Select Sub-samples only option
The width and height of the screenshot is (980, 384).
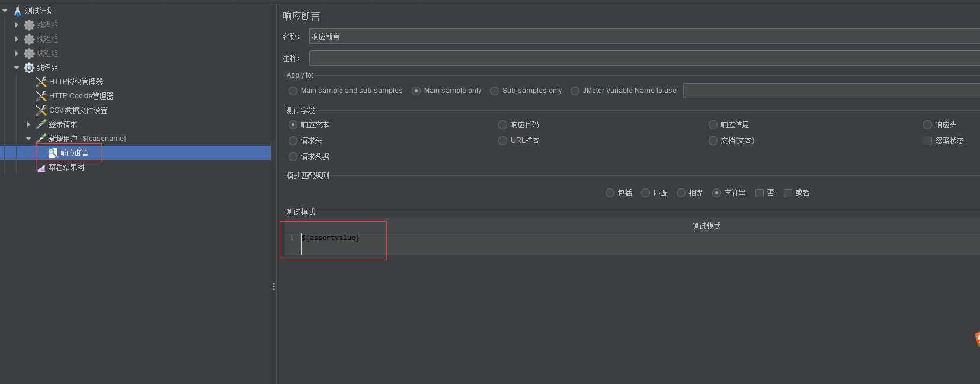(494, 91)
